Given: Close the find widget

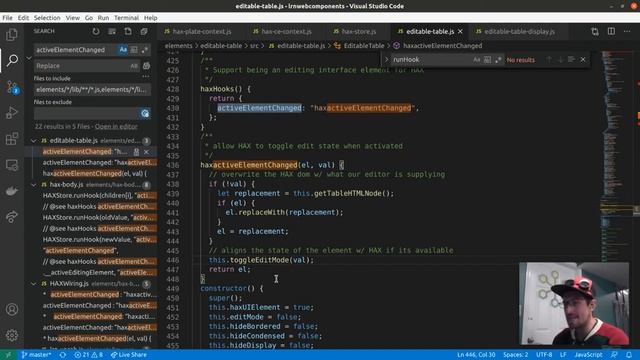Looking at the screenshot, I should (x=583, y=60).
